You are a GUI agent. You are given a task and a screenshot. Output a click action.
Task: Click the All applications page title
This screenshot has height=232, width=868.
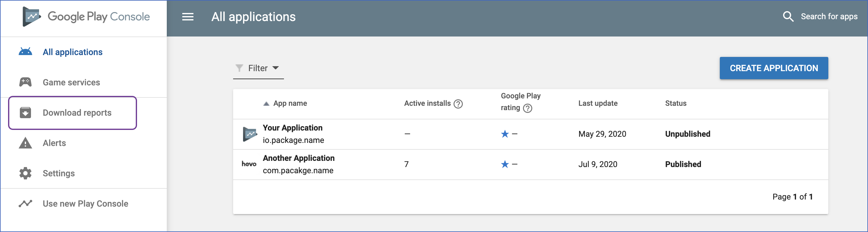tap(253, 17)
